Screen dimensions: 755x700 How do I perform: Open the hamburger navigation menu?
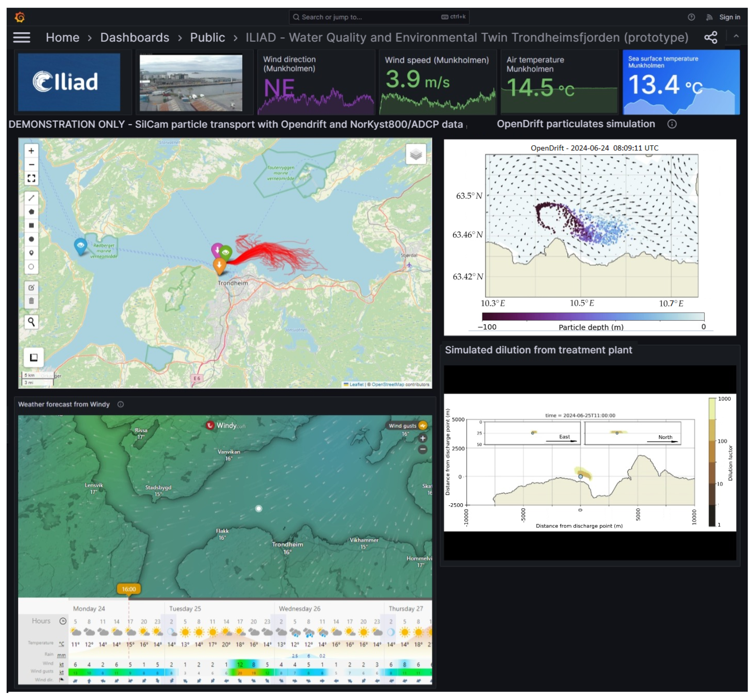(x=22, y=38)
